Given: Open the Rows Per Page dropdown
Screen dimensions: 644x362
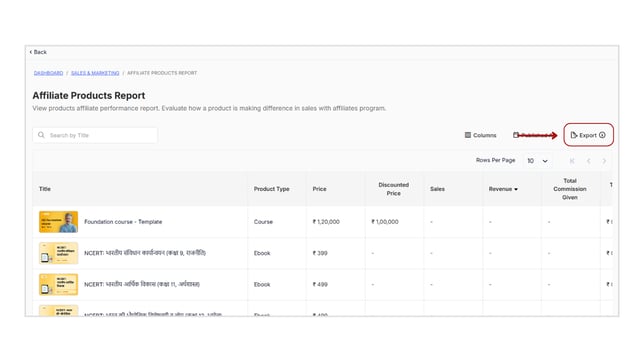Looking at the screenshot, I should [537, 161].
